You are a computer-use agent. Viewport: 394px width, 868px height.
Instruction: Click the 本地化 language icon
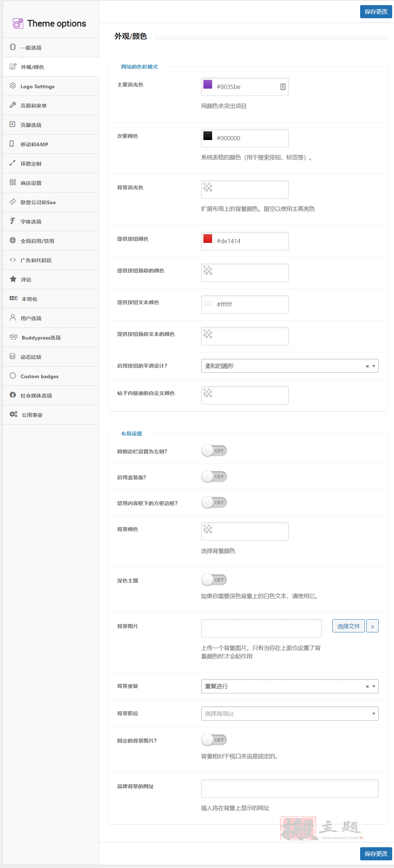point(13,298)
